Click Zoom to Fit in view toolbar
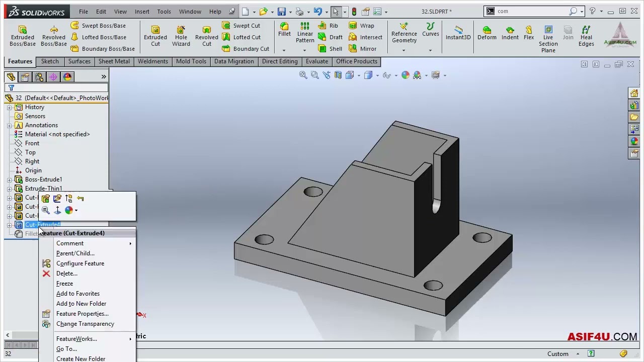The width and height of the screenshot is (644, 362). (x=303, y=75)
